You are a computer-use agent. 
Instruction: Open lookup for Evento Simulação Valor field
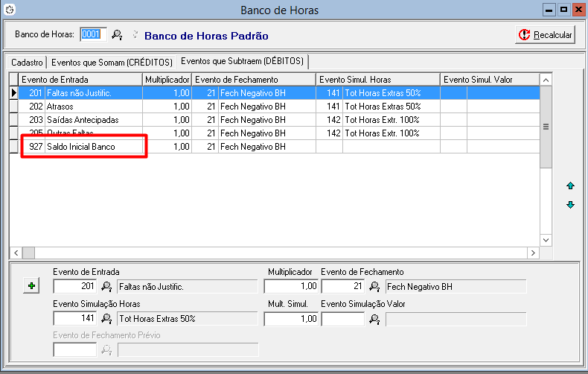(x=374, y=319)
